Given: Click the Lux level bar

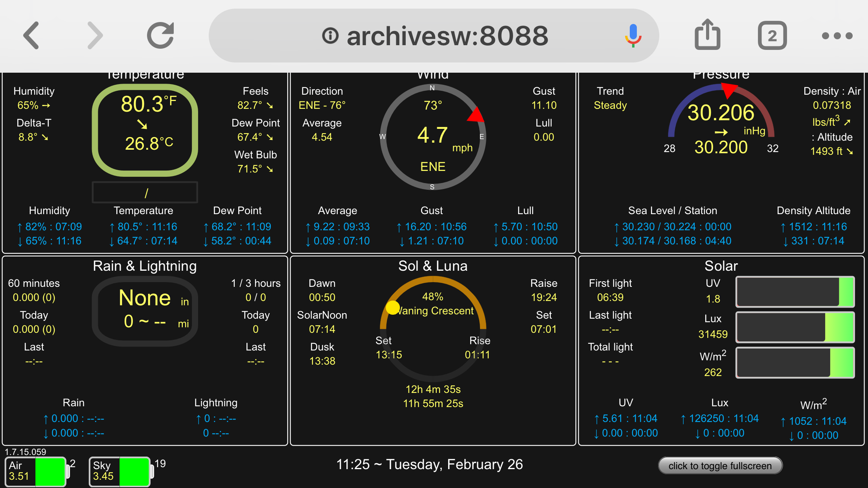Looking at the screenshot, I should click(x=795, y=327).
